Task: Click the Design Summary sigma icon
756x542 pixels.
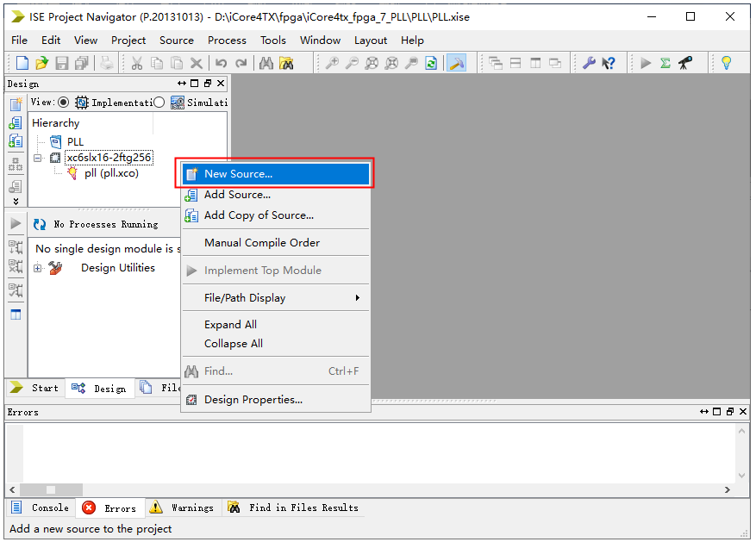Action: tap(665, 63)
